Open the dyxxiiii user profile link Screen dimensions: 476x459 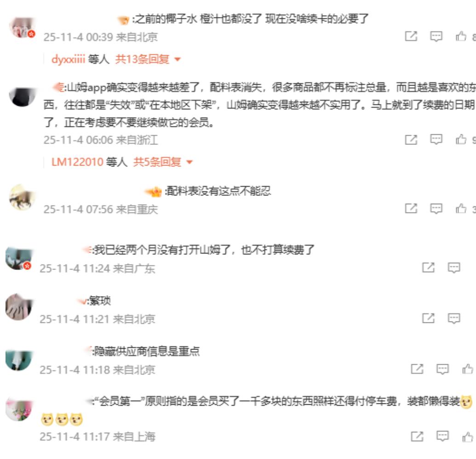(x=69, y=59)
